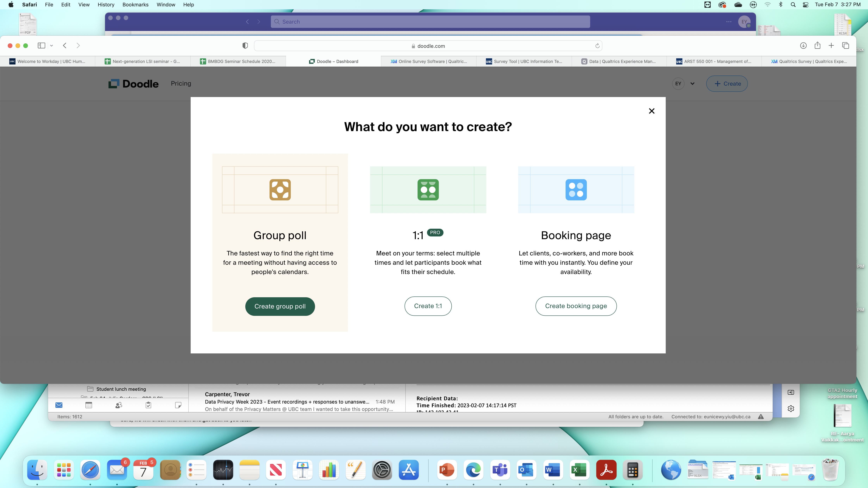Screen dimensions: 868x488
Task: Open Microsoft Excel from the dock
Action: (x=580, y=470)
